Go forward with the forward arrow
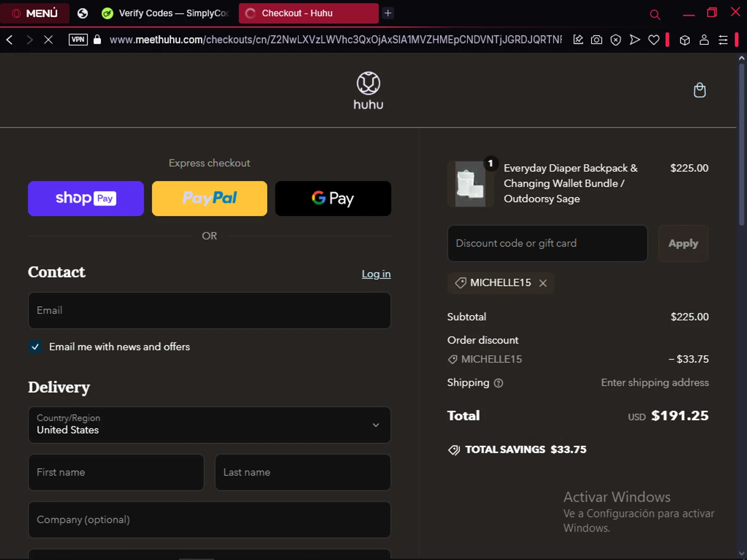Screen dimensions: 747x560 [29, 40]
